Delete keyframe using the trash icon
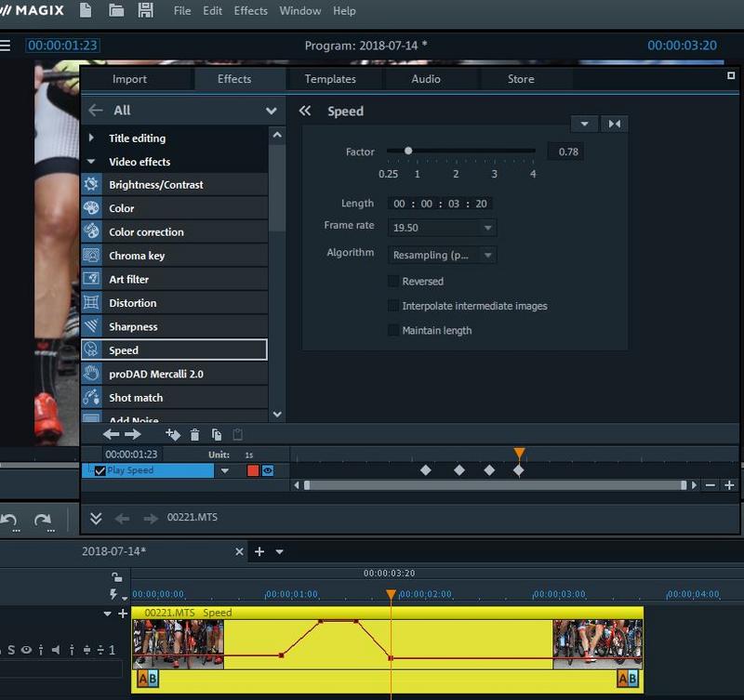 194,434
